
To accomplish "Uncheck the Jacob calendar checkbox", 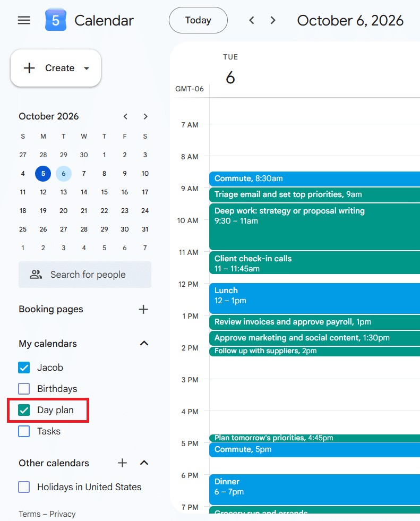I will [x=24, y=368].
